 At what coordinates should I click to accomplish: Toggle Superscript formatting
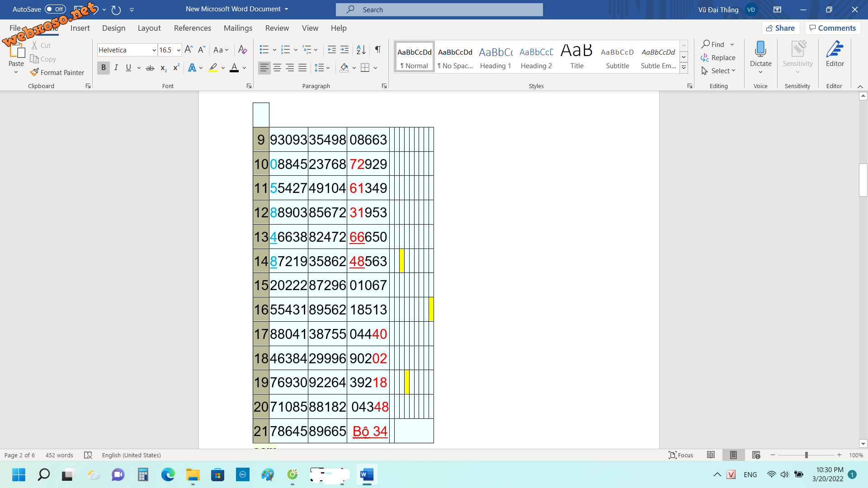pos(176,68)
